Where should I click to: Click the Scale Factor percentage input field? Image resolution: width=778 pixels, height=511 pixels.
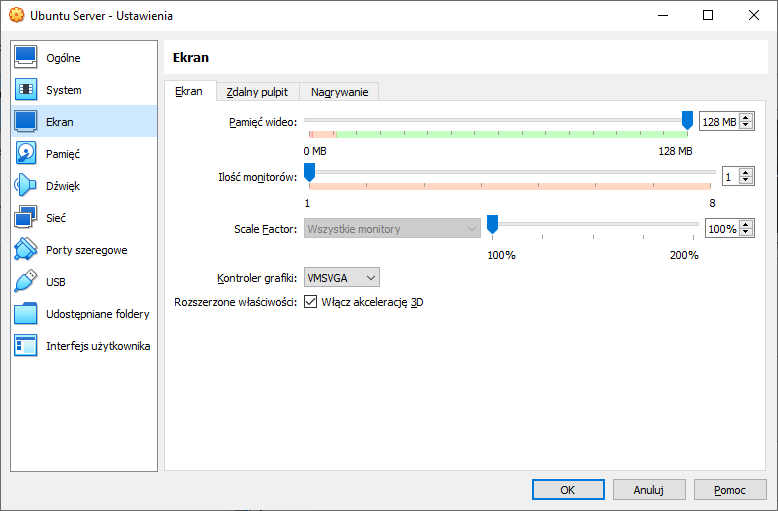[722, 229]
